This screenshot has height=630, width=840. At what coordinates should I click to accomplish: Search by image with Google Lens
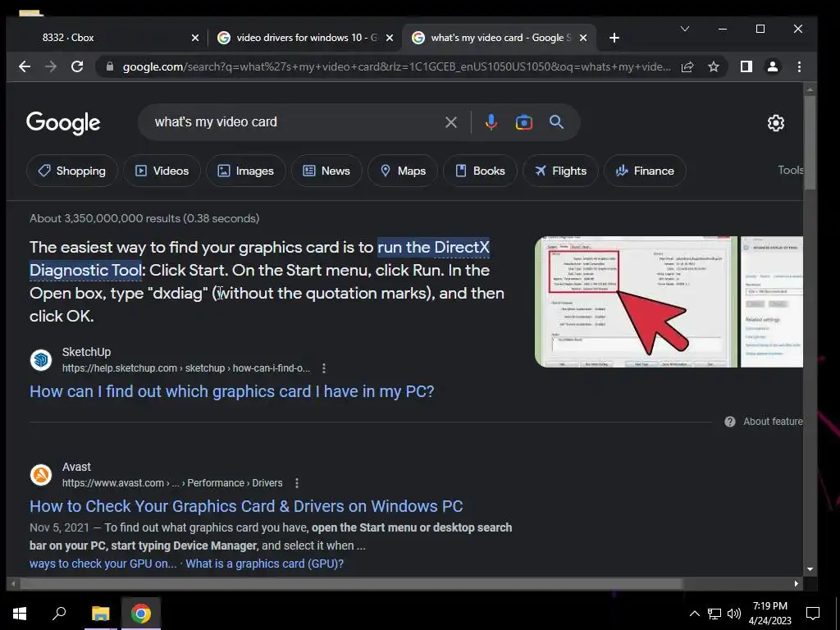point(524,122)
